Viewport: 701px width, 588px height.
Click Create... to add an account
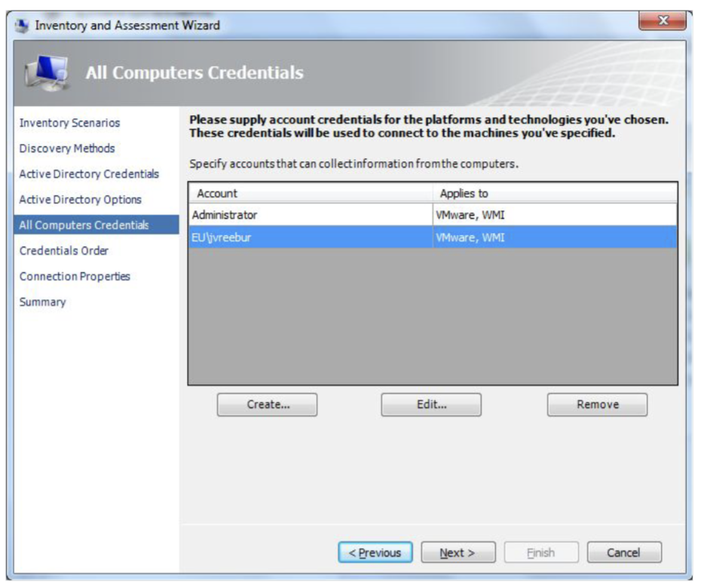268,405
